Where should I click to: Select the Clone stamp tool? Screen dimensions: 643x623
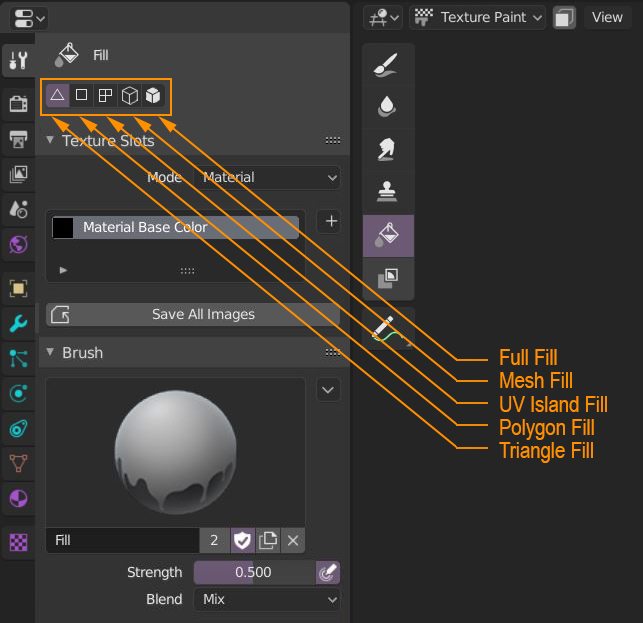[x=388, y=192]
